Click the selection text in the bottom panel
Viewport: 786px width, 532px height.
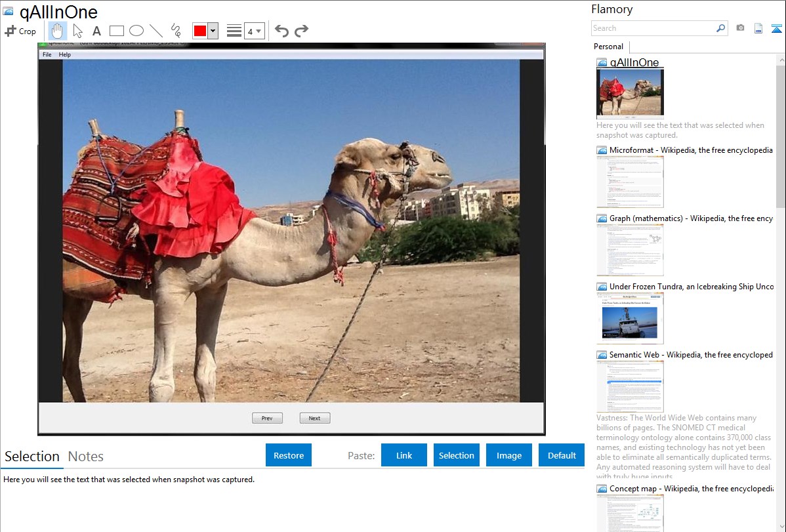[x=129, y=480]
